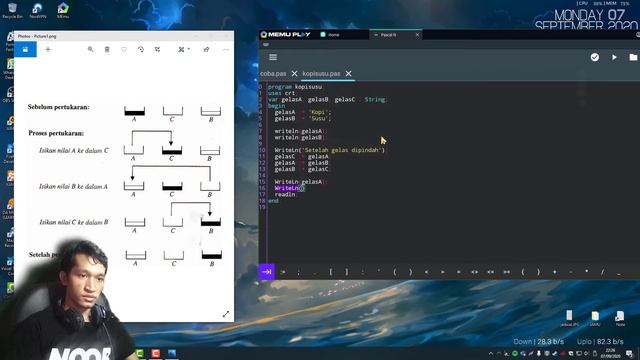Insert a semicolon from the symbol bar
This screenshot has height=360, width=640.
click(299, 272)
